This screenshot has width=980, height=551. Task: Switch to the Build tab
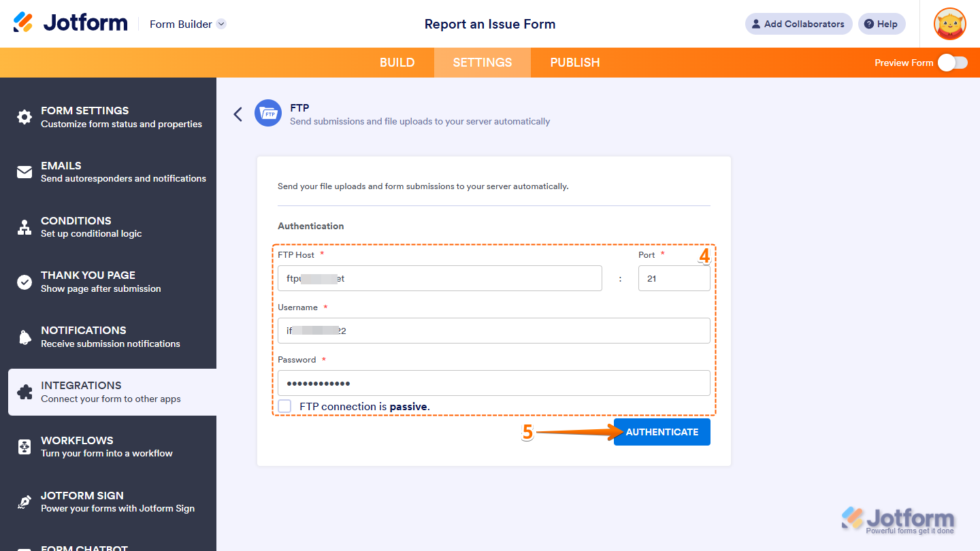tap(397, 62)
